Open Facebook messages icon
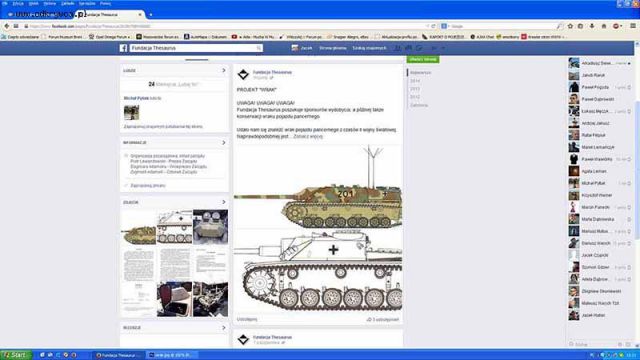The image size is (640, 360). coord(408,48)
